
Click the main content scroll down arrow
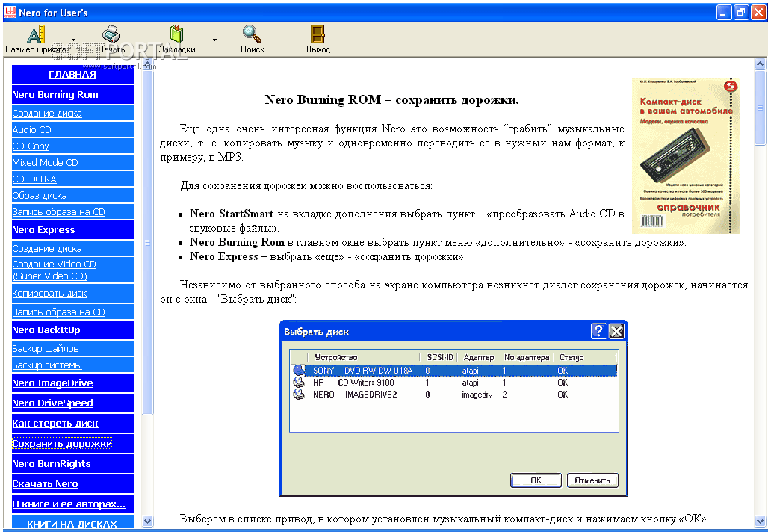(x=761, y=522)
